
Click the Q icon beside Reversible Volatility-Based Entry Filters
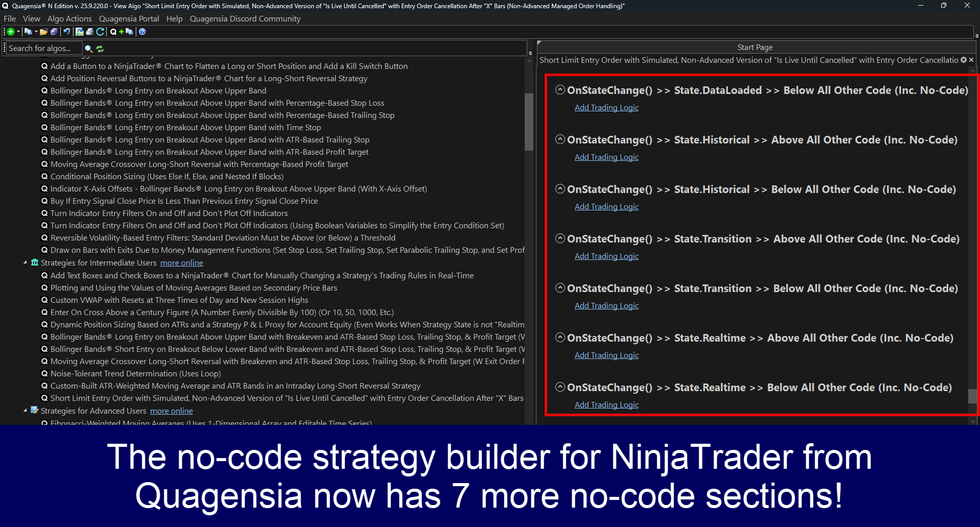coord(44,237)
